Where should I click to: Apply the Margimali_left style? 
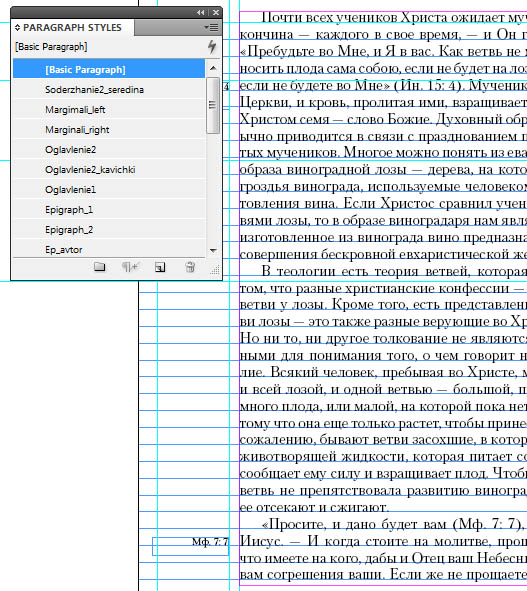coord(109,109)
